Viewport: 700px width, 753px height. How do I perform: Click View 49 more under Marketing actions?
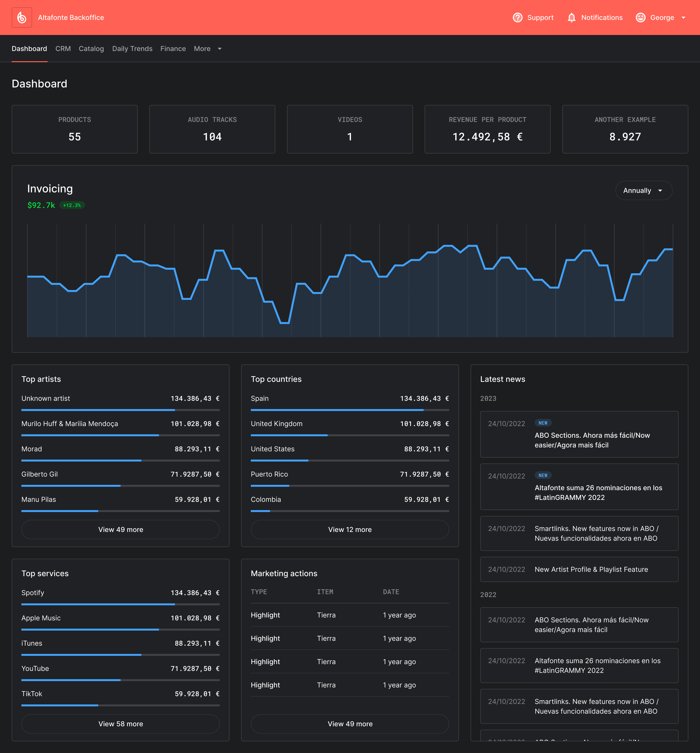pyautogui.click(x=350, y=723)
